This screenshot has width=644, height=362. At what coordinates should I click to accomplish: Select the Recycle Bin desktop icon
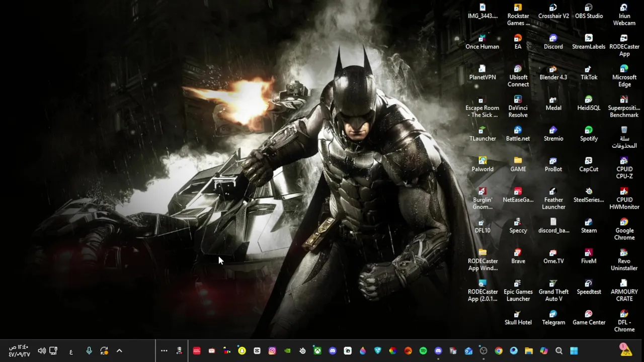[x=624, y=137]
